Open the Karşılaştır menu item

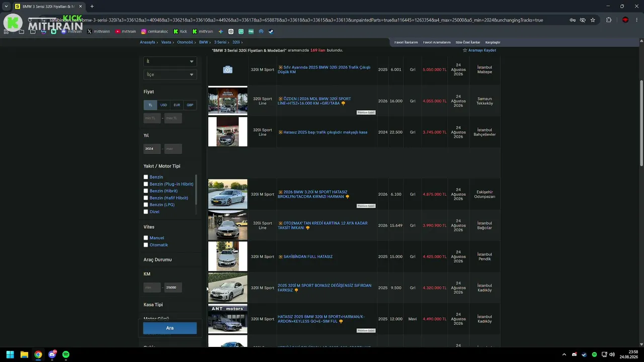tap(493, 42)
